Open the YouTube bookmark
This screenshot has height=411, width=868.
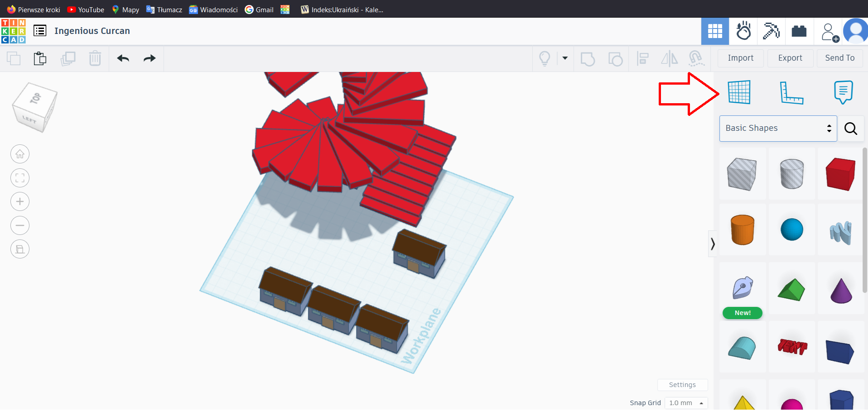(86, 10)
